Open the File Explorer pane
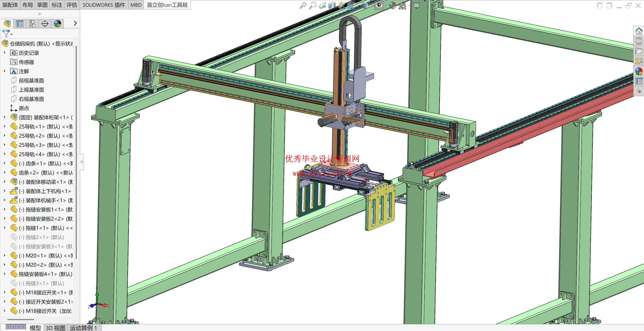 [639, 51]
